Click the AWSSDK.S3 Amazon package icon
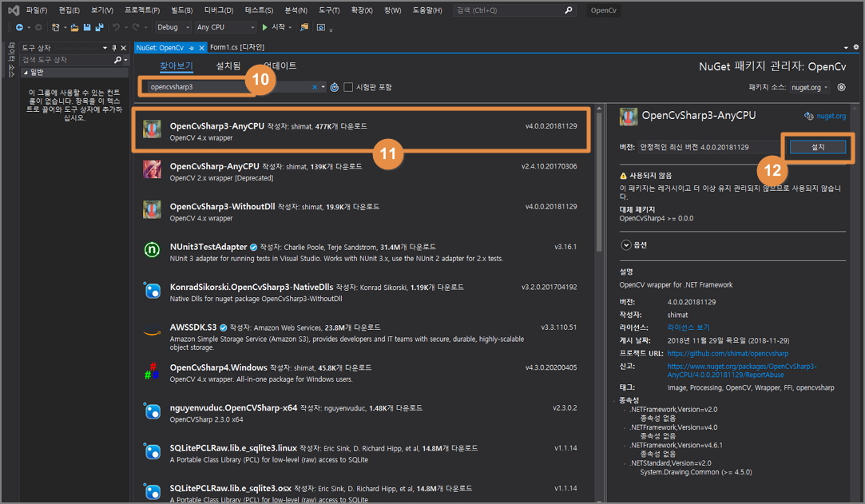Viewport: 865px width, 504px height. click(152, 333)
